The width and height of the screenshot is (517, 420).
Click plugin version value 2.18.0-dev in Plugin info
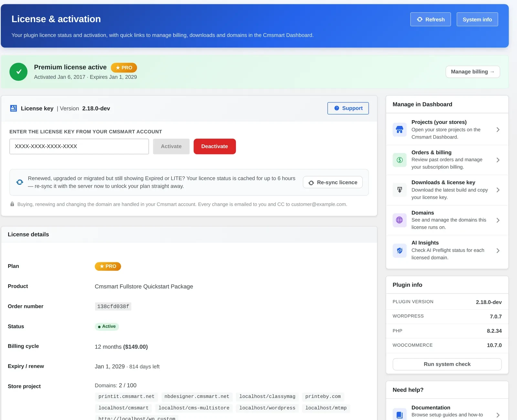click(x=489, y=302)
